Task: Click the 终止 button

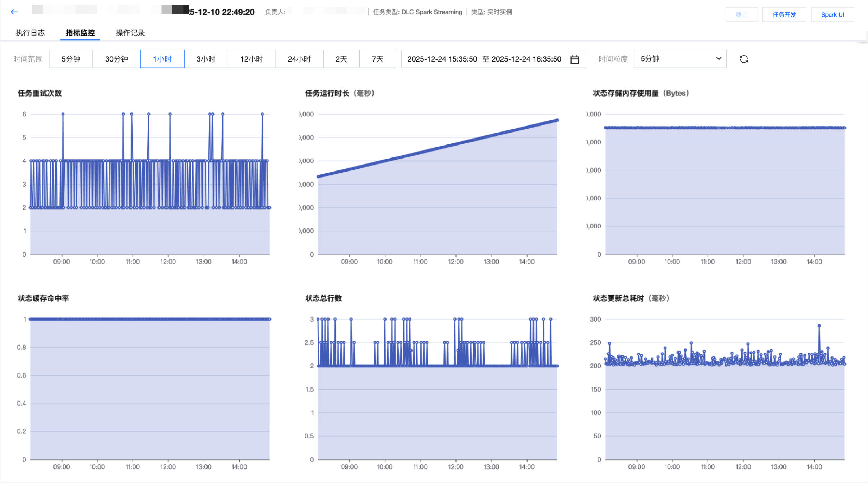Action: pos(741,15)
